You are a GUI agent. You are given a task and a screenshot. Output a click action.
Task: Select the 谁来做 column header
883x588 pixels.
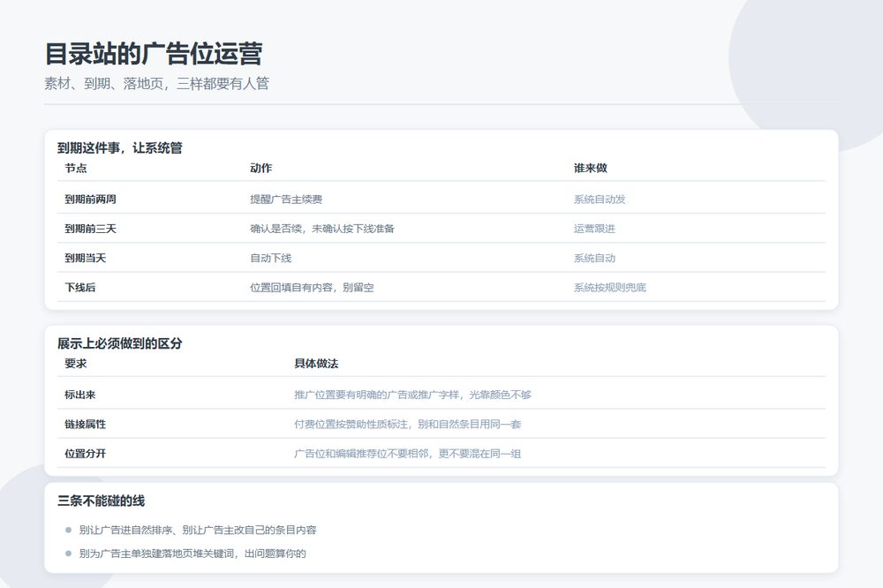(x=590, y=168)
